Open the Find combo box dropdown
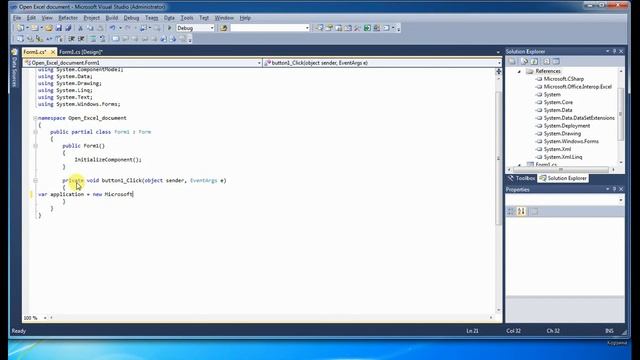This screenshot has height=360, width=640. point(307,28)
